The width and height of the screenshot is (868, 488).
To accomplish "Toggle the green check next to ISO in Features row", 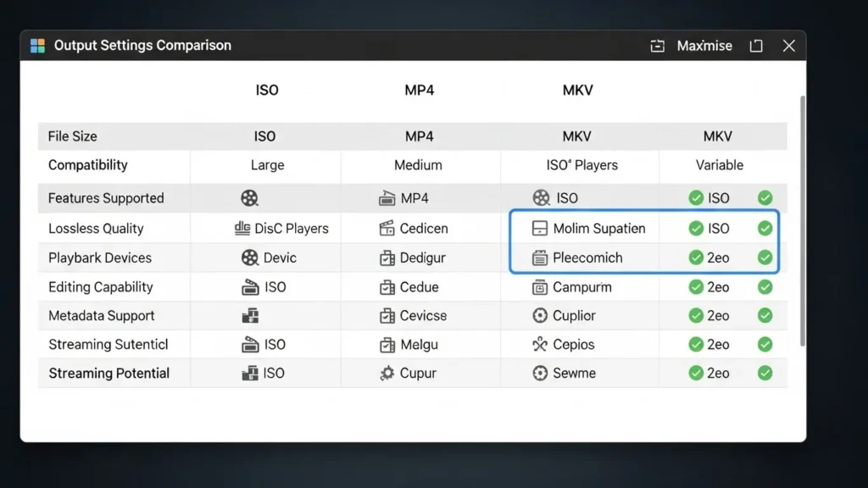I will coord(697,198).
